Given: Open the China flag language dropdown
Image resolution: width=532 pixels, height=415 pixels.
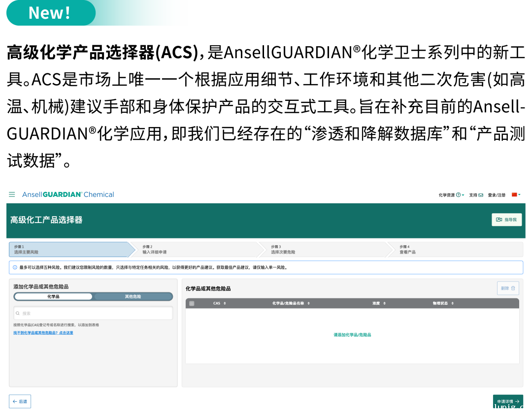Looking at the screenshot, I should point(516,195).
